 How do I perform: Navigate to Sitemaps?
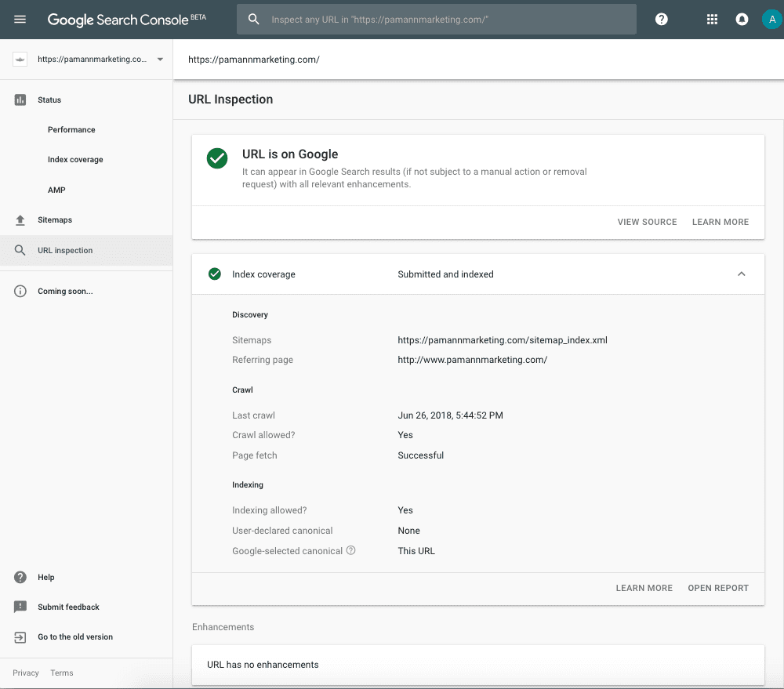(55, 220)
